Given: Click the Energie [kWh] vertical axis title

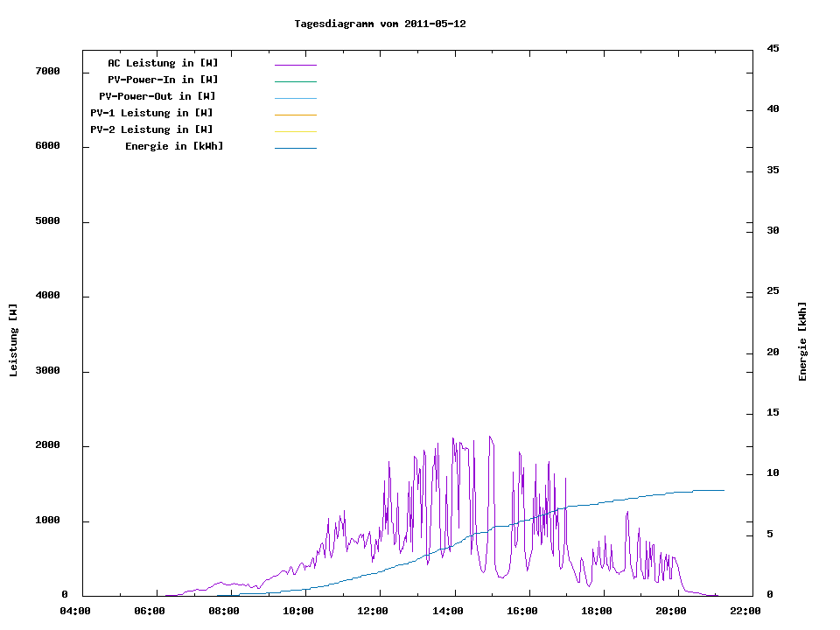Looking at the screenshot, I should coord(803,341).
